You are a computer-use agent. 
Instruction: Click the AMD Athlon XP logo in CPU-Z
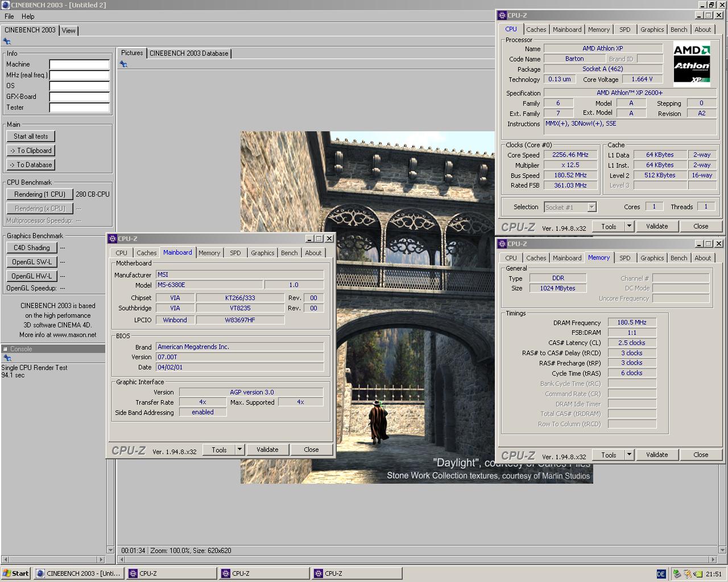[x=692, y=64]
